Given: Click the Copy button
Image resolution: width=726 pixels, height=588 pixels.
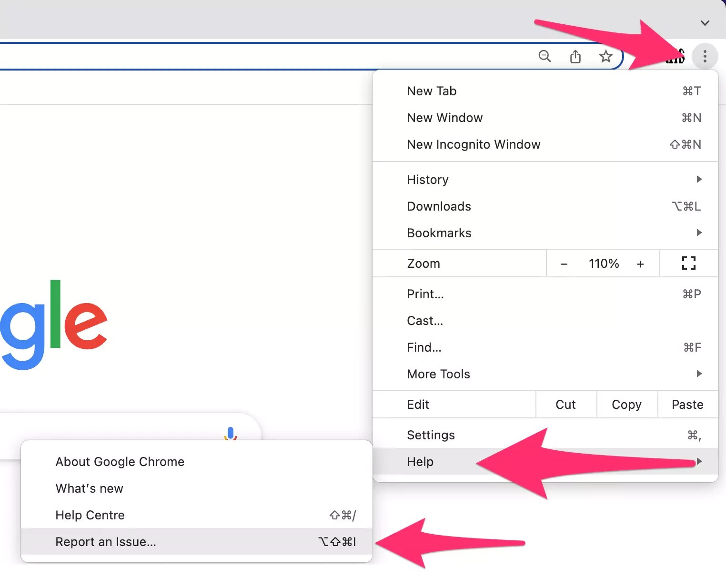Looking at the screenshot, I should coord(626,404).
